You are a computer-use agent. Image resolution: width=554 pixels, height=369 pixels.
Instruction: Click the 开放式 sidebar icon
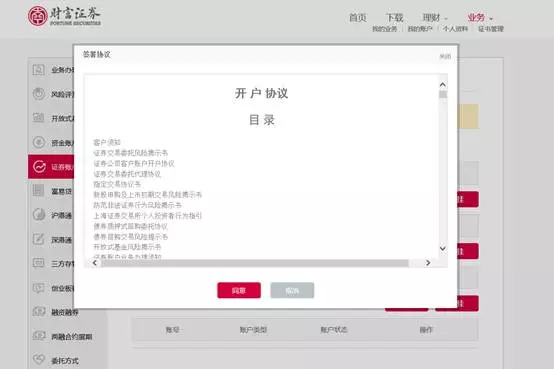point(39,118)
